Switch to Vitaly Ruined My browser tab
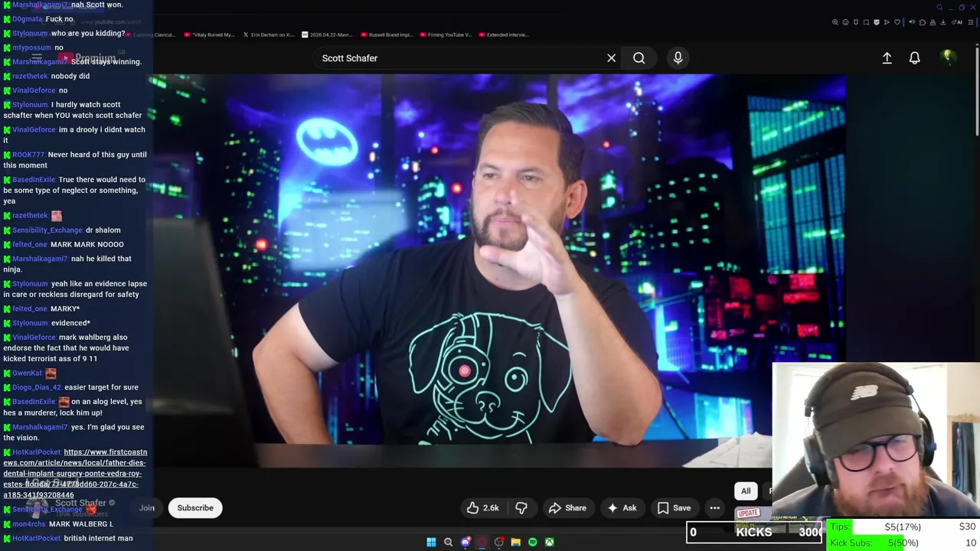Screen dimensions: 980x551 point(210,34)
